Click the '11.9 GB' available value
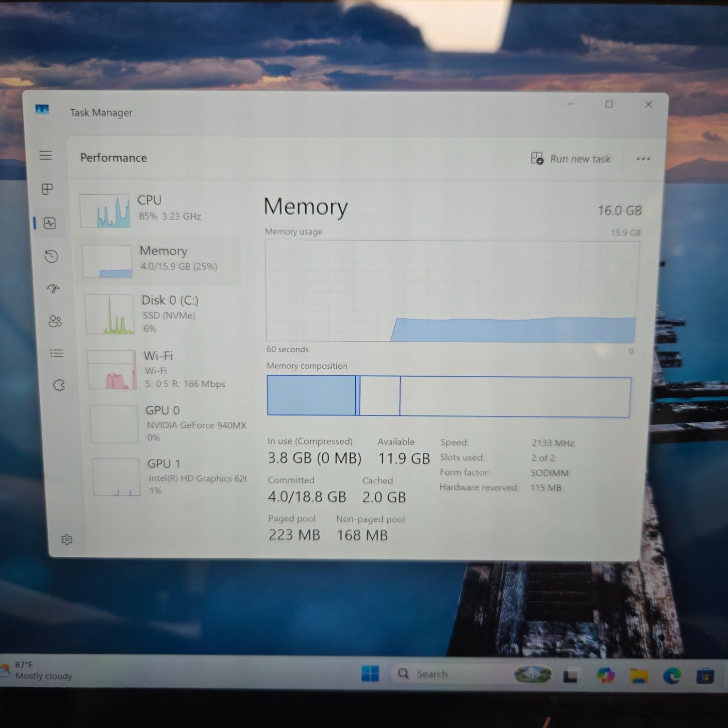This screenshot has height=728, width=728. (404, 459)
